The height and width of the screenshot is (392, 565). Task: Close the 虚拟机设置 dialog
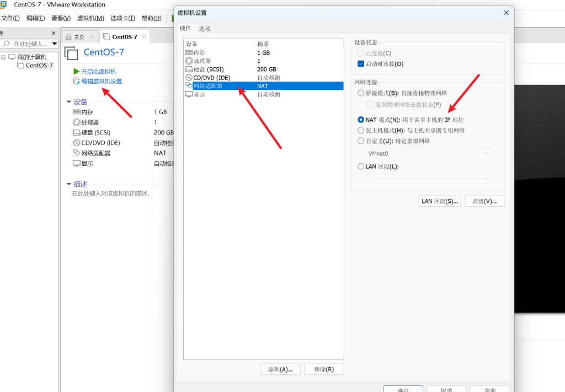tap(506, 13)
